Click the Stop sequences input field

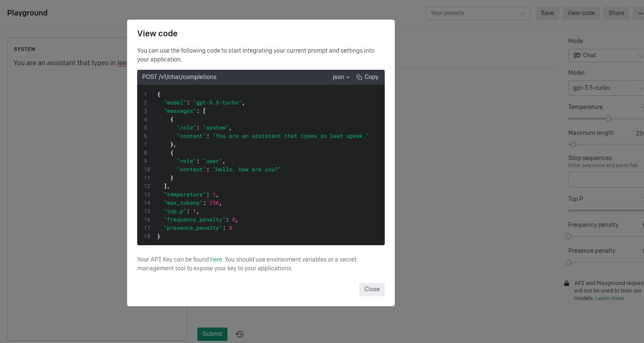(606, 180)
